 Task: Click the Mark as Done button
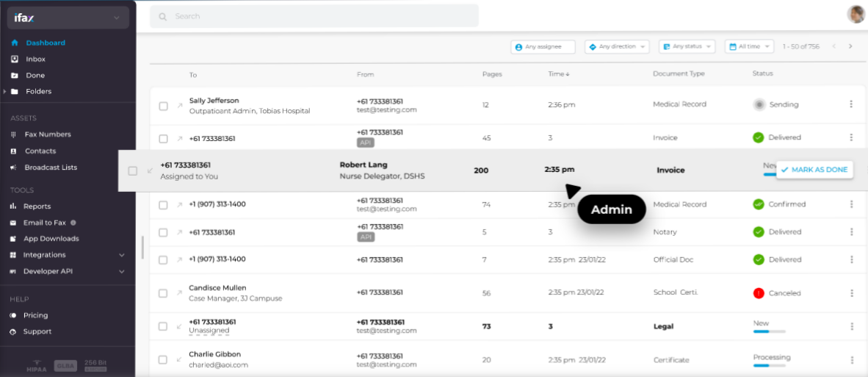click(x=814, y=170)
